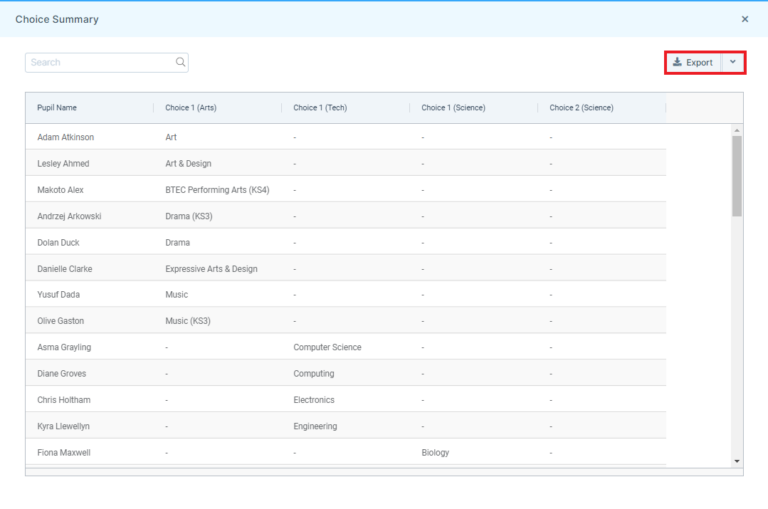Click the Export button
768x509 pixels.
coord(693,62)
